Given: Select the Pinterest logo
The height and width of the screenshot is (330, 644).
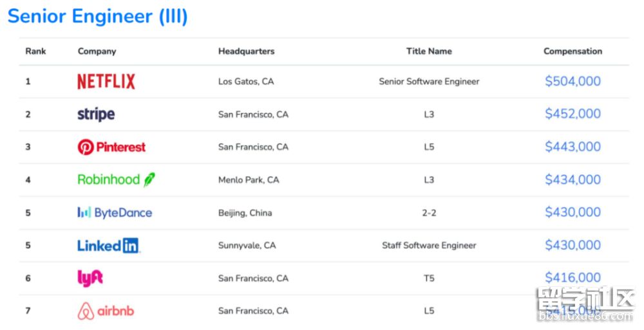Looking at the screenshot, I should (111, 147).
